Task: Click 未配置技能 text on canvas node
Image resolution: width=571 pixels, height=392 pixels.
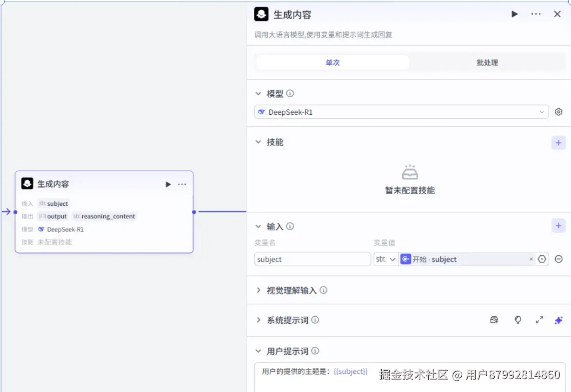Action: pyautogui.click(x=55, y=242)
